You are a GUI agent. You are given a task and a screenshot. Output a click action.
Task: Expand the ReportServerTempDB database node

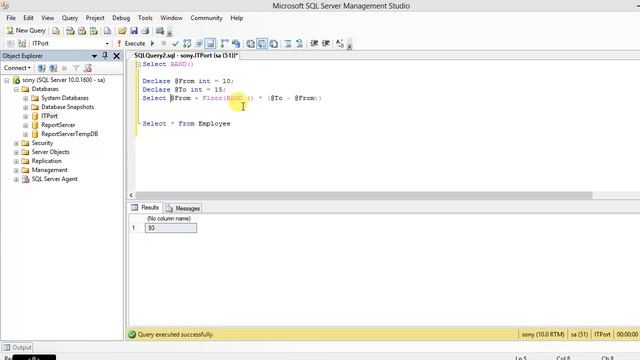(x=26, y=134)
